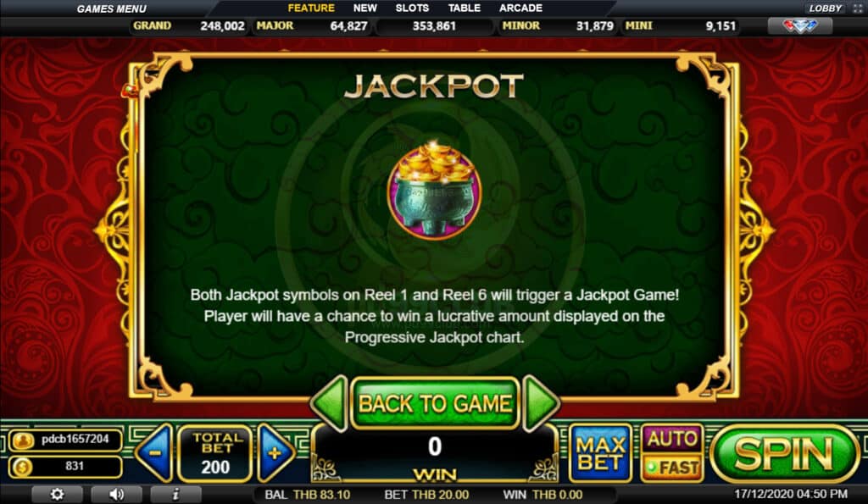Click the dollar coin balance icon
868x504 pixels.
tap(23, 467)
